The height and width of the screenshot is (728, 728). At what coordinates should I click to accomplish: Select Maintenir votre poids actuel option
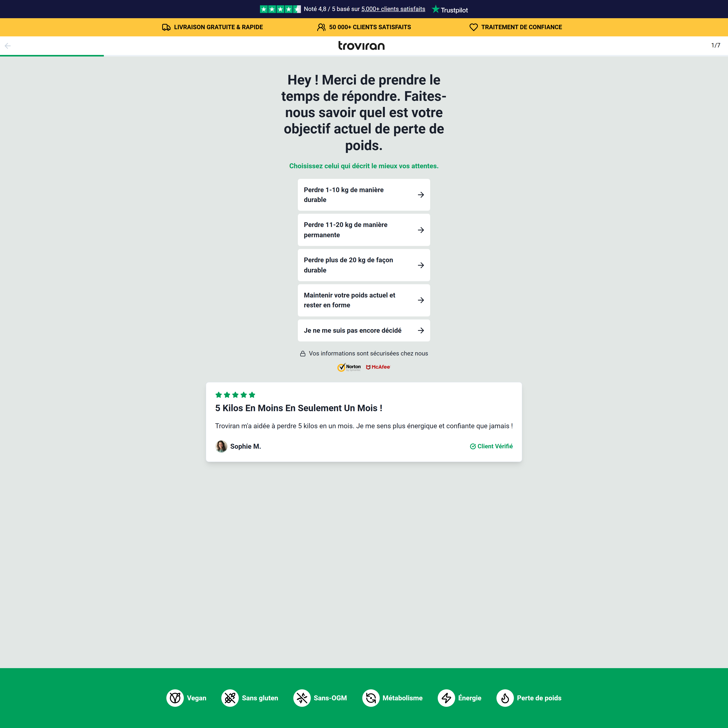(x=364, y=300)
